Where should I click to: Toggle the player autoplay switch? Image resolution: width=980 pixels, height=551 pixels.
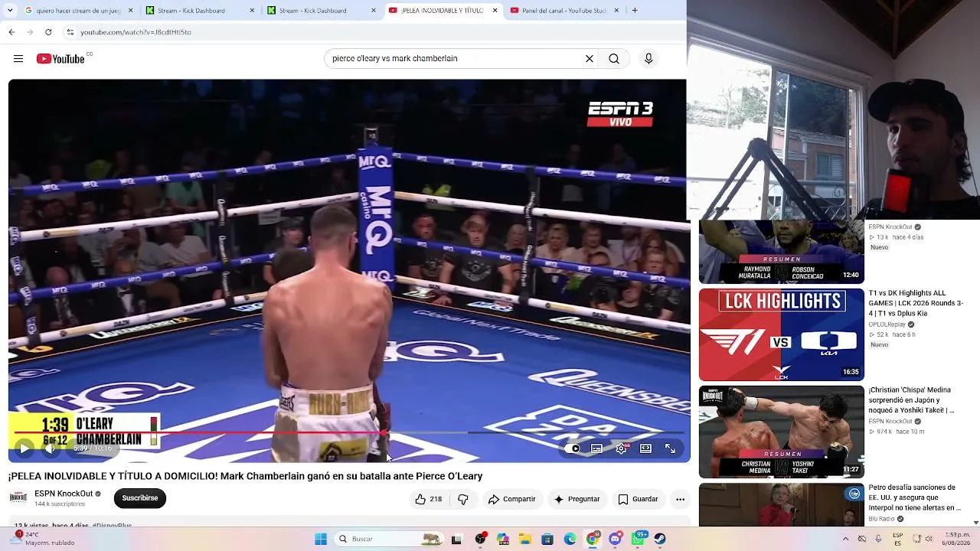[x=573, y=448]
